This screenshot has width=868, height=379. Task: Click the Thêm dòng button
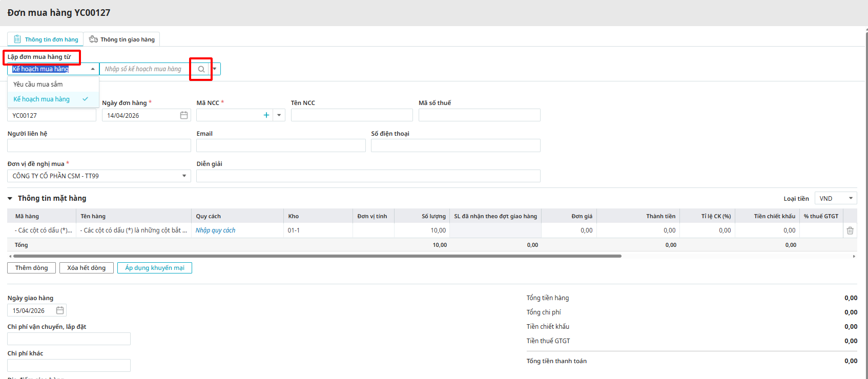click(x=31, y=268)
